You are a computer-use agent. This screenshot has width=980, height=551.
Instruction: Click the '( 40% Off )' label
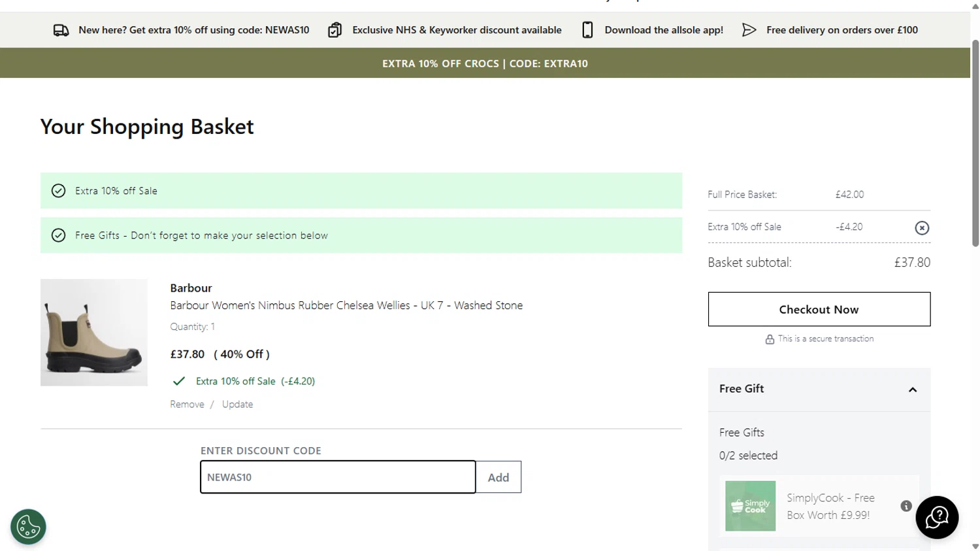(x=242, y=354)
